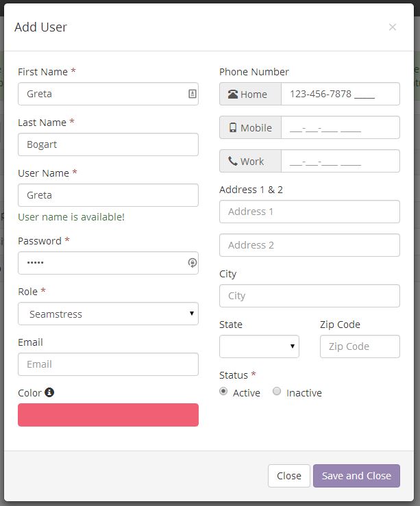Open the Role dropdown showing Seamstress
This screenshot has height=506, width=420.
(108, 314)
